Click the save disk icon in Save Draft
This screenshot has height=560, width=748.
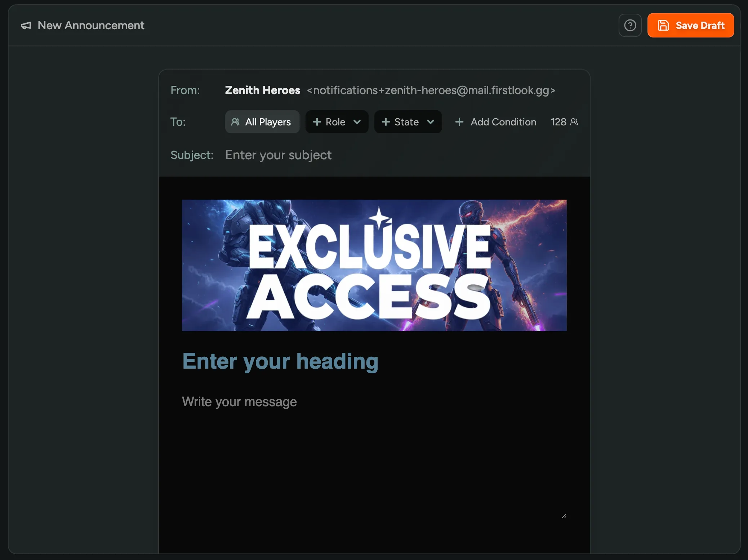point(664,25)
